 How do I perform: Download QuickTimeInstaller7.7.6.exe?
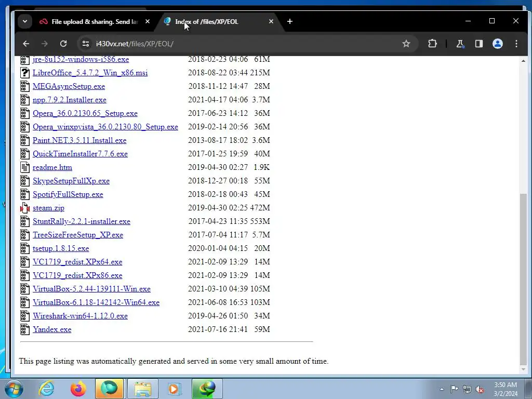click(x=80, y=154)
